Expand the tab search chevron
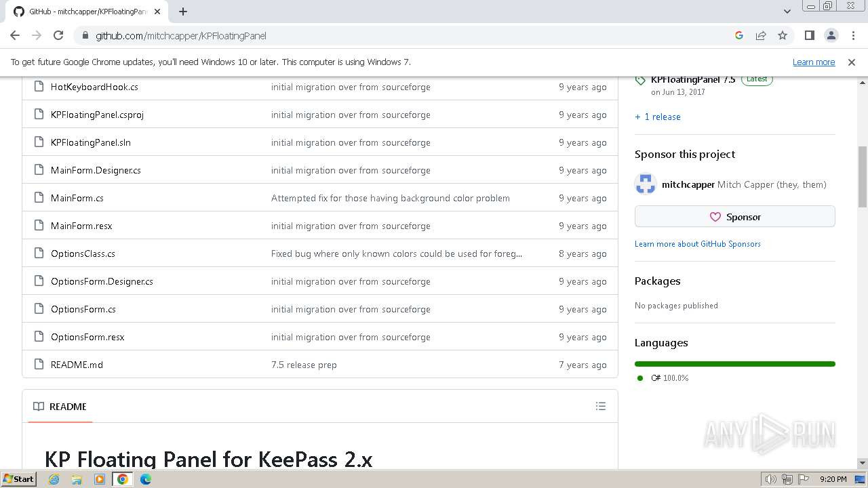Screen dimensions: 868x488 787,12
